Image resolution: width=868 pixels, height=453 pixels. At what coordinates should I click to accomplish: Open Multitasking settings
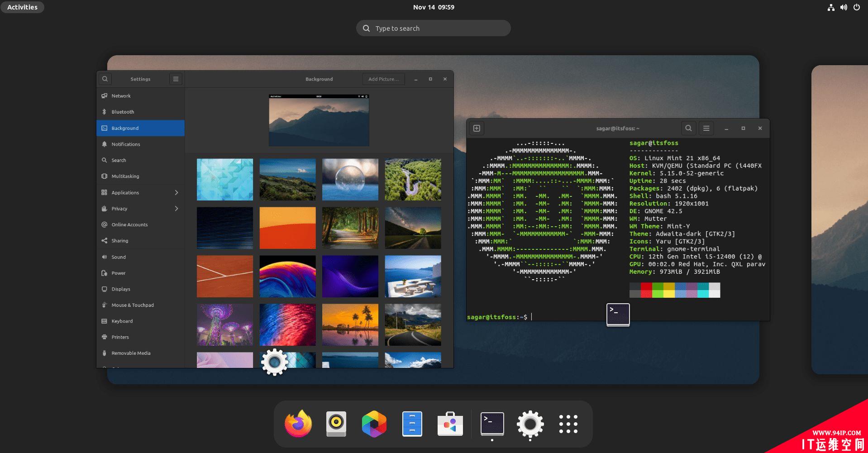140,176
